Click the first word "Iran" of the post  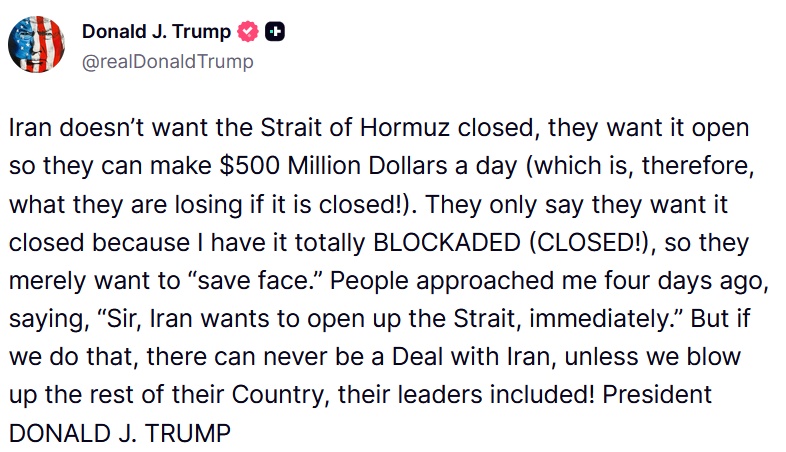[30, 130]
